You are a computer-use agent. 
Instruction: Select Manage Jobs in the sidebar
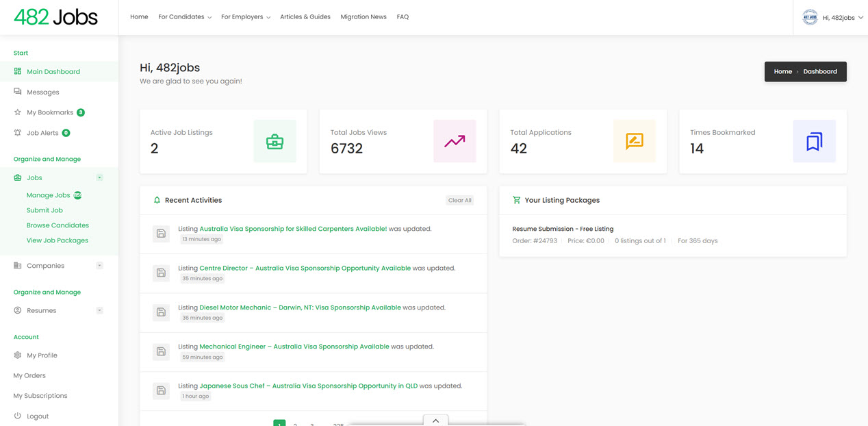point(48,195)
